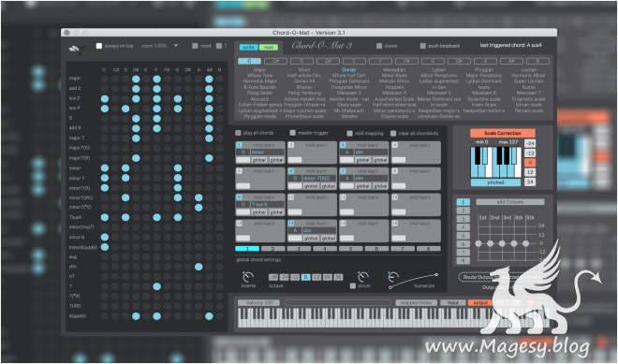
Task: Open chord type dropdown on pad 1
Action: tap(268, 153)
